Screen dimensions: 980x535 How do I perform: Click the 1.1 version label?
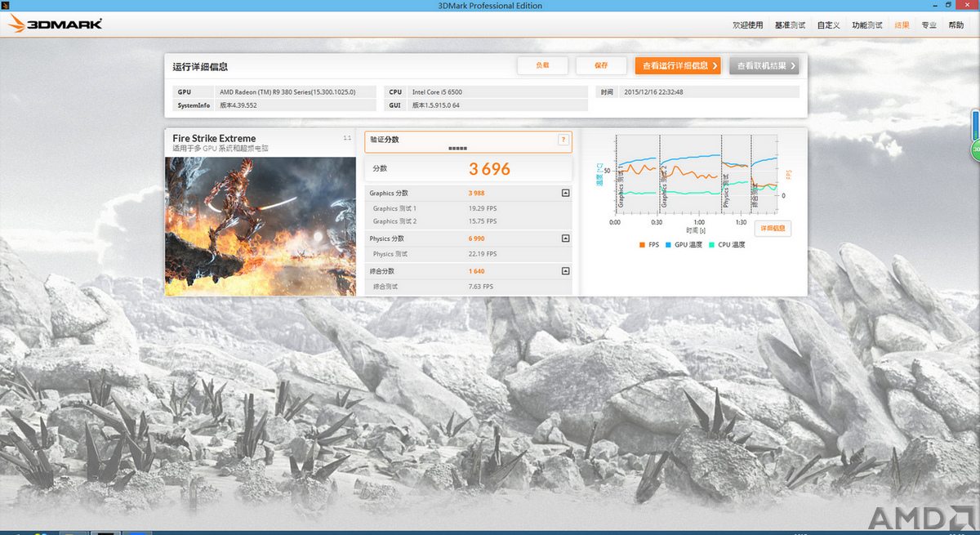click(347, 138)
